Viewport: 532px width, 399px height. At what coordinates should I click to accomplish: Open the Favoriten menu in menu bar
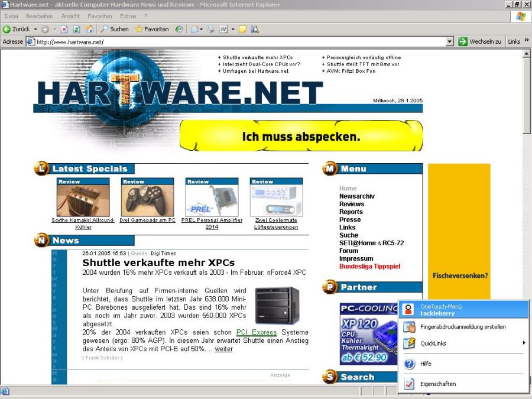99,16
